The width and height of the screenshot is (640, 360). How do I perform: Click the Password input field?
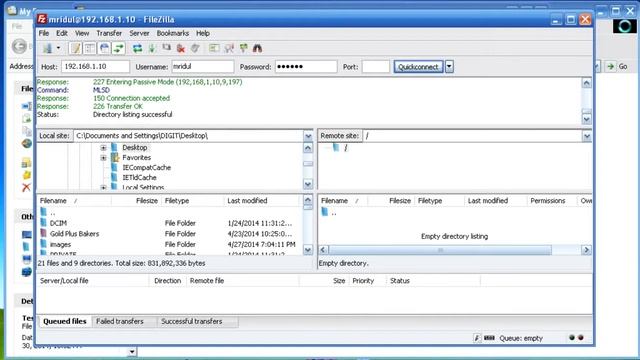click(x=306, y=67)
